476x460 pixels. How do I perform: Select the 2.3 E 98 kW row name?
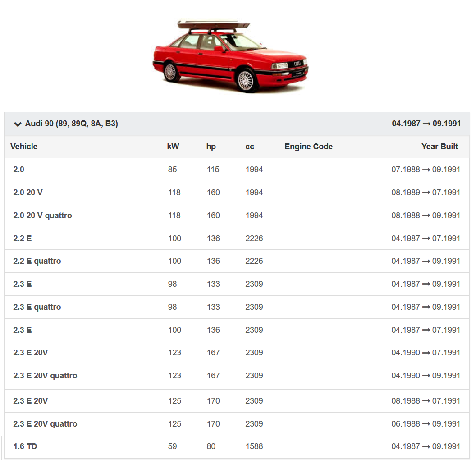[x=23, y=284]
